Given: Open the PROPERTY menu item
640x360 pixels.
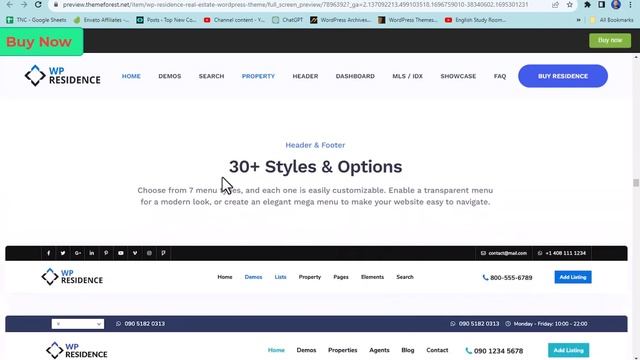Looking at the screenshot, I should point(258,76).
